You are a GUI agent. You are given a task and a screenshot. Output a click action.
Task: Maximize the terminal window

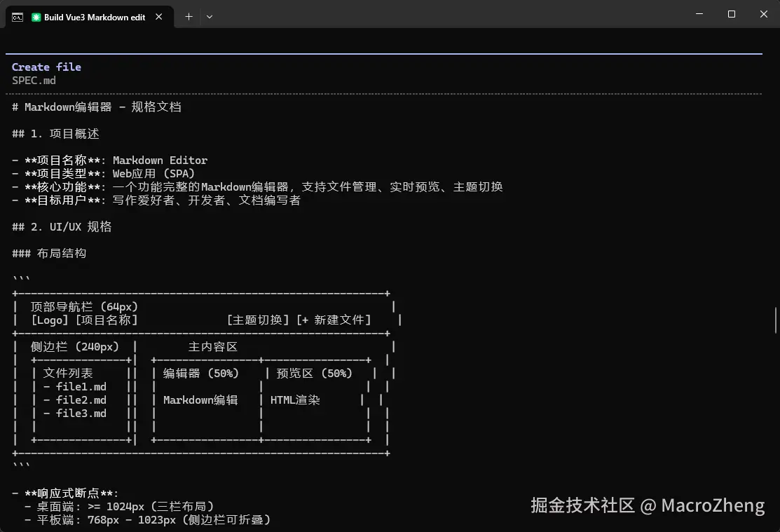tap(731, 14)
